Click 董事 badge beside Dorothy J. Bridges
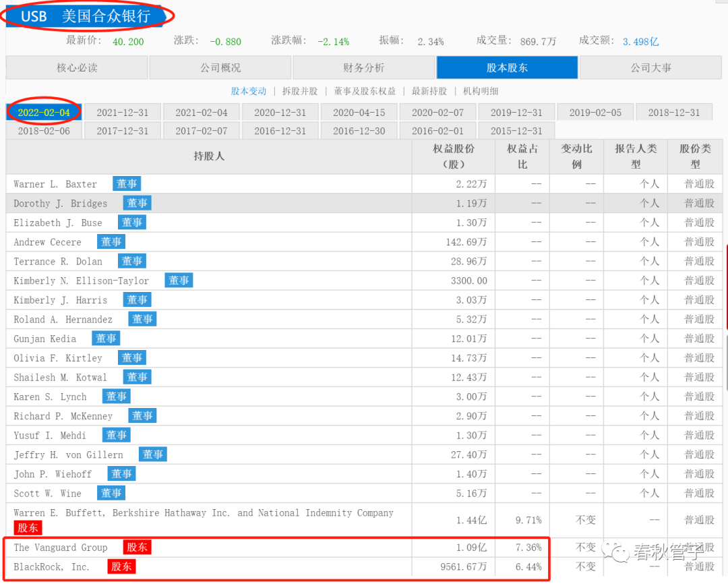Screen dimensions: 728x584 pos(137,203)
